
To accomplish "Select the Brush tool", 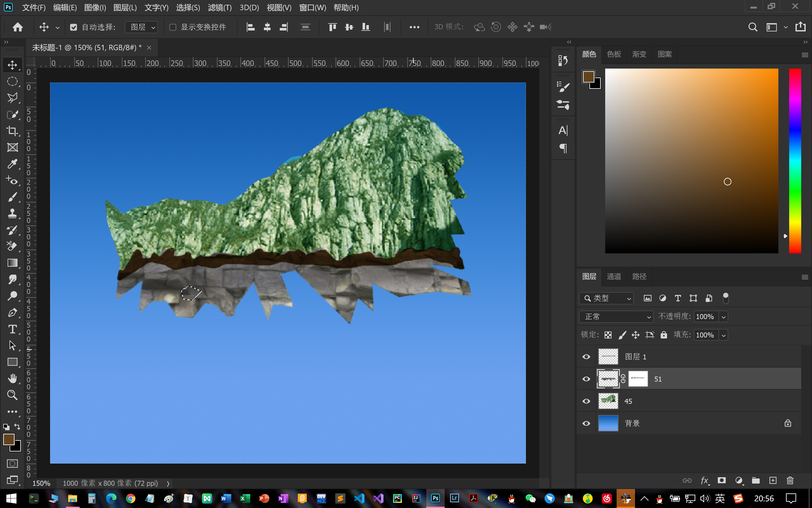I will [12, 197].
